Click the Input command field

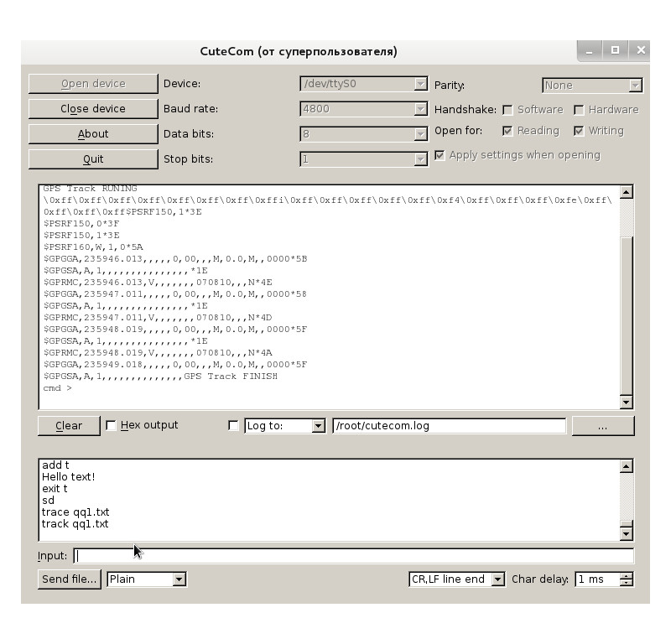[353, 556]
